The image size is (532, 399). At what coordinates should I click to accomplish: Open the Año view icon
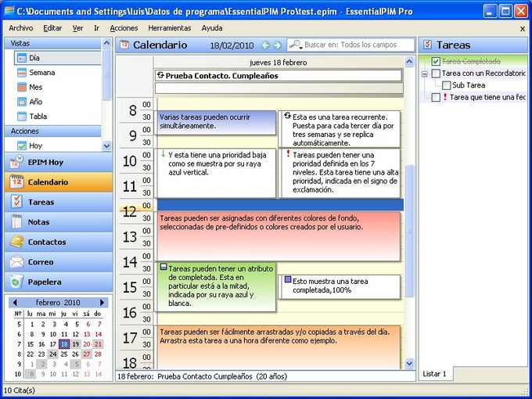[22, 102]
